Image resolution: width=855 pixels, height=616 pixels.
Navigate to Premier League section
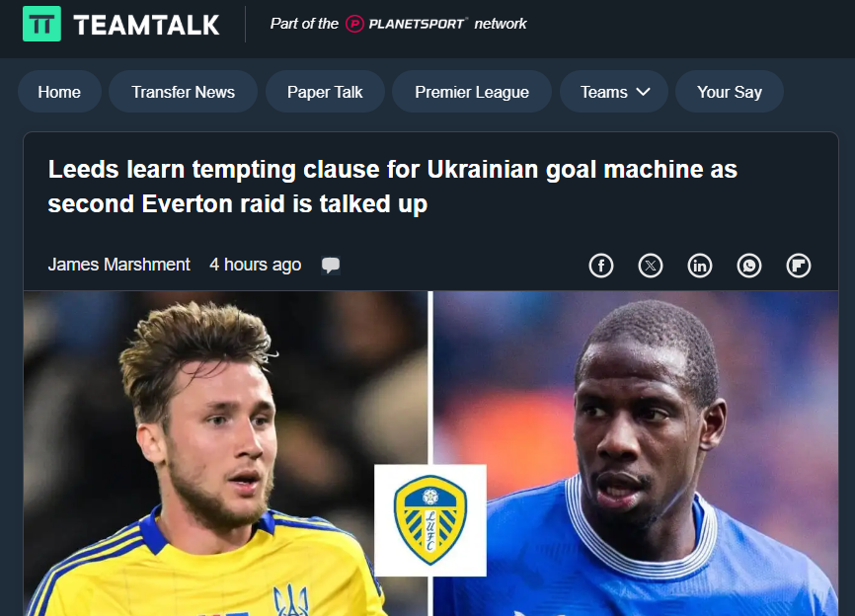(x=472, y=92)
